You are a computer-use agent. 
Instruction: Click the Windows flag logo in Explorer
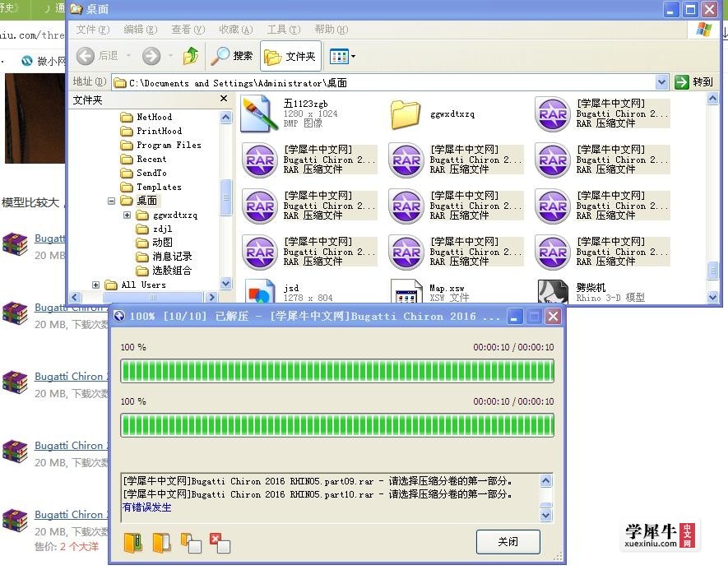coord(704,30)
